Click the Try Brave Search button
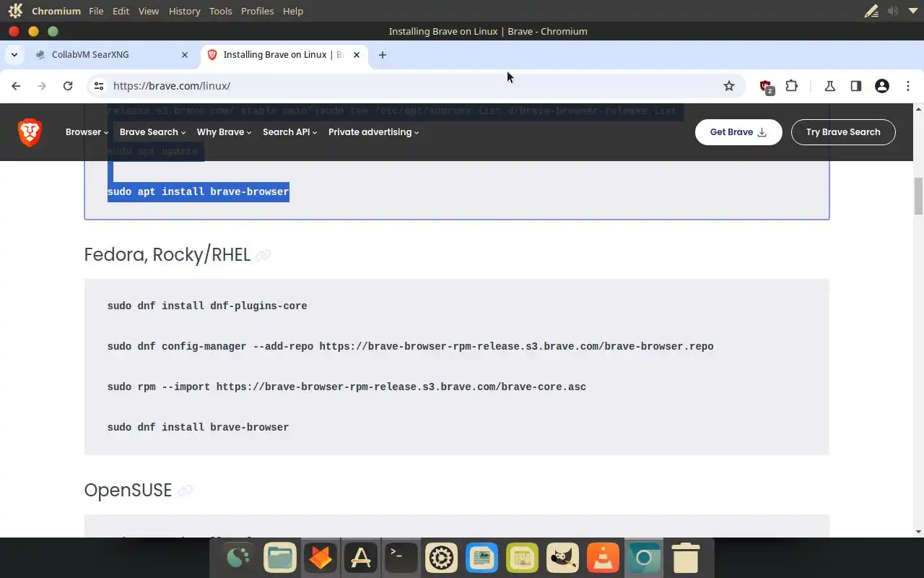 click(843, 132)
